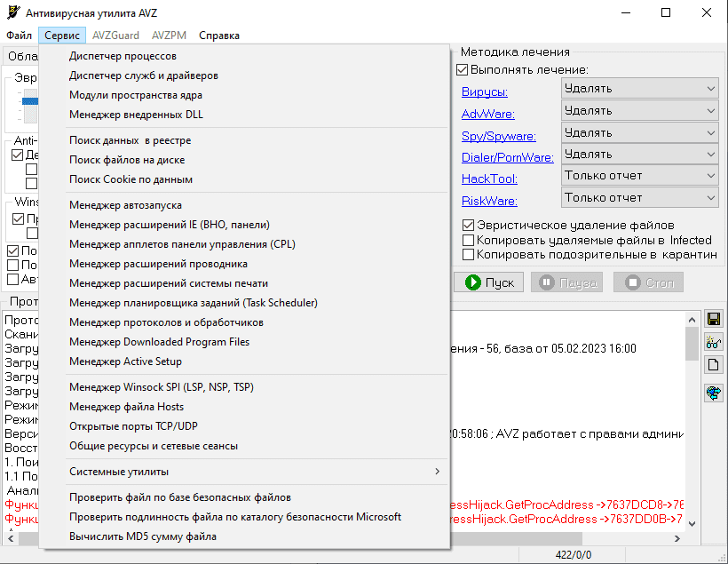728x564 pixels.
Task: Click the horizontal scroll right arrow
Action: point(677,538)
